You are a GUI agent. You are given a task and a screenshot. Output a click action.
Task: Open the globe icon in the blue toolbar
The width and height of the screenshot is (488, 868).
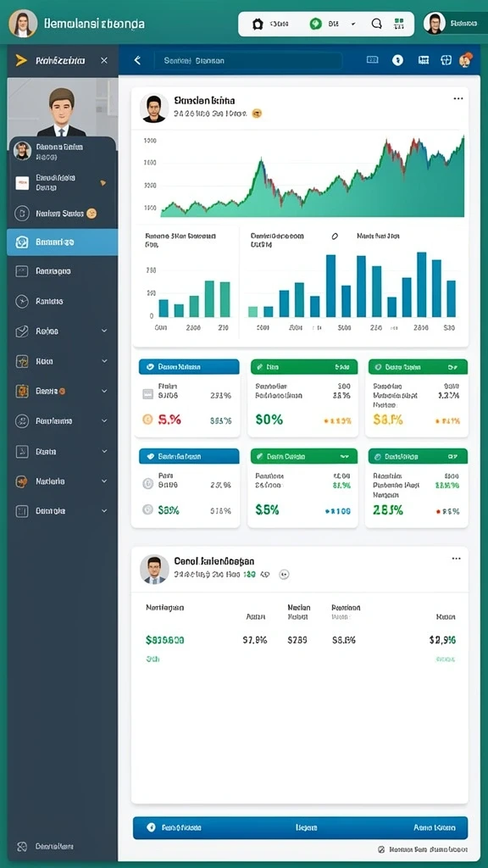446,60
